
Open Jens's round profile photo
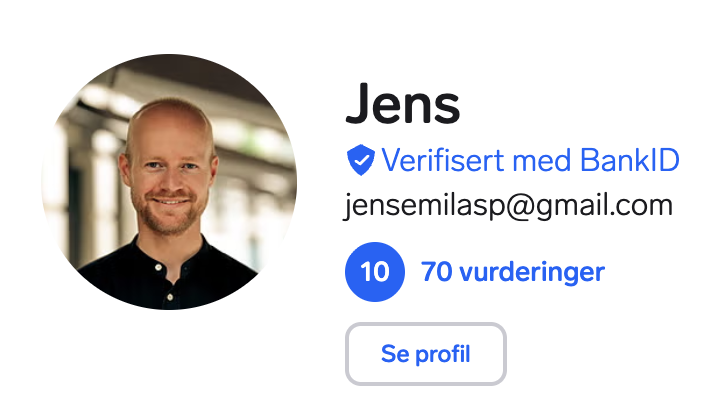(x=169, y=182)
